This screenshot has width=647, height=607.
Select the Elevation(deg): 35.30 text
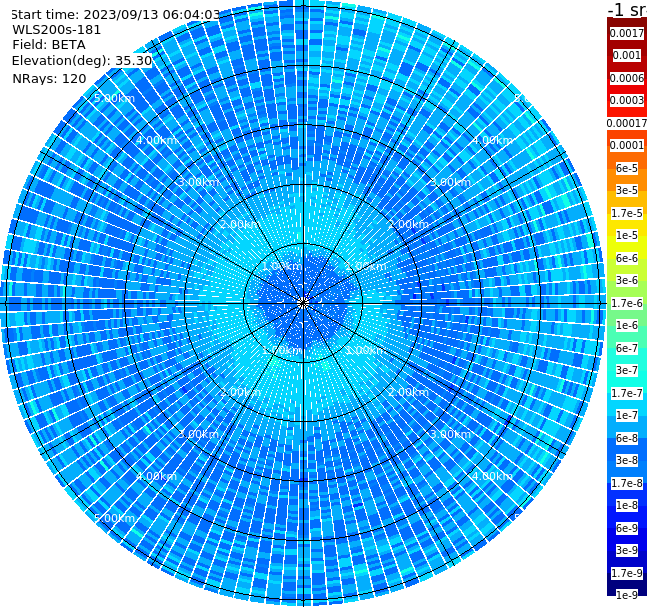82,61
